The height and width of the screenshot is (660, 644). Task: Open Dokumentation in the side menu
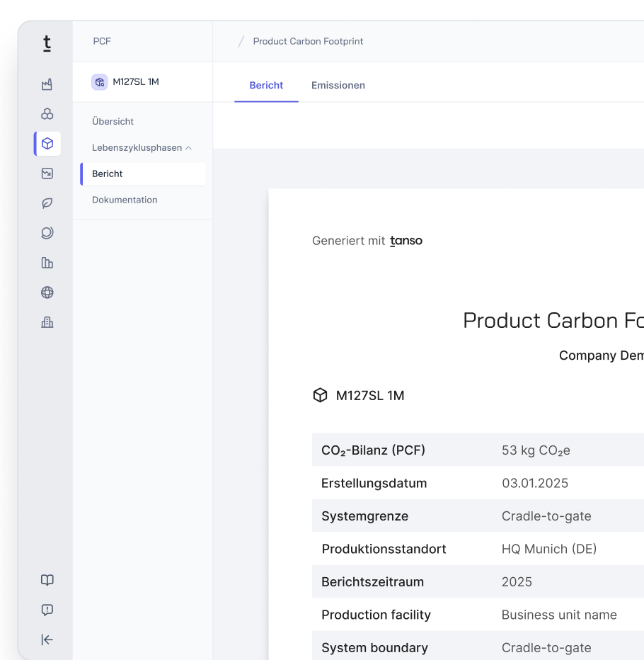(125, 200)
